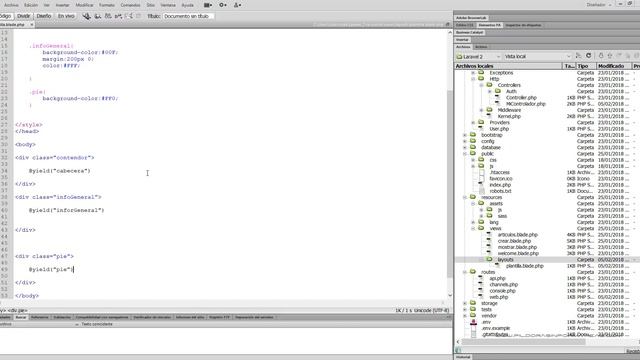The image size is (640, 360).
Task: Expand the config folder expander
Action: [x=465, y=141]
